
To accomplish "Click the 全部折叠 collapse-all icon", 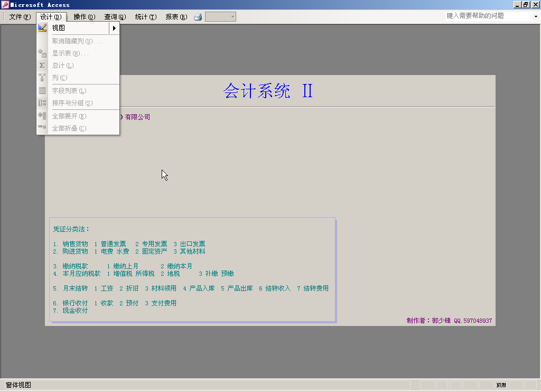I will pyautogui.click(x=42, y=128).
